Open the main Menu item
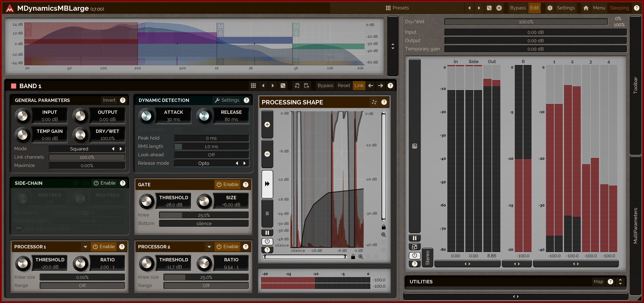The height and width of the screenshot is (303, 644). click(599, 8)
